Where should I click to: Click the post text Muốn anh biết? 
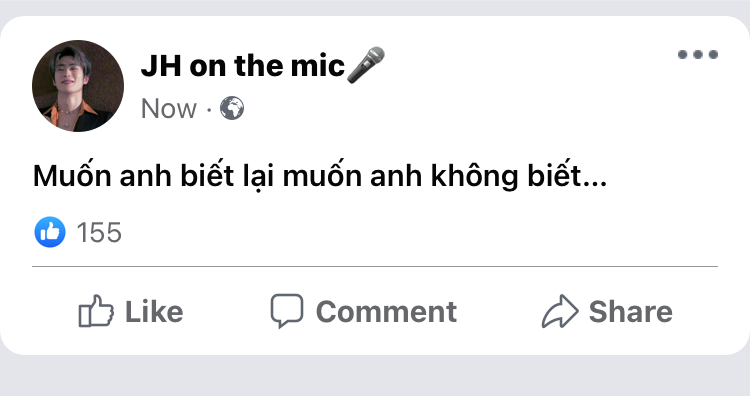[x=133, y=176]
